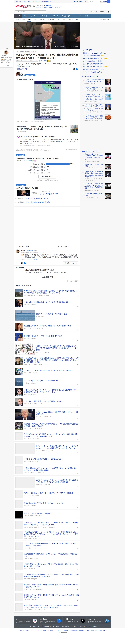Open 購入履歴
The image size is (125, 644).
(x=102, y=12)
